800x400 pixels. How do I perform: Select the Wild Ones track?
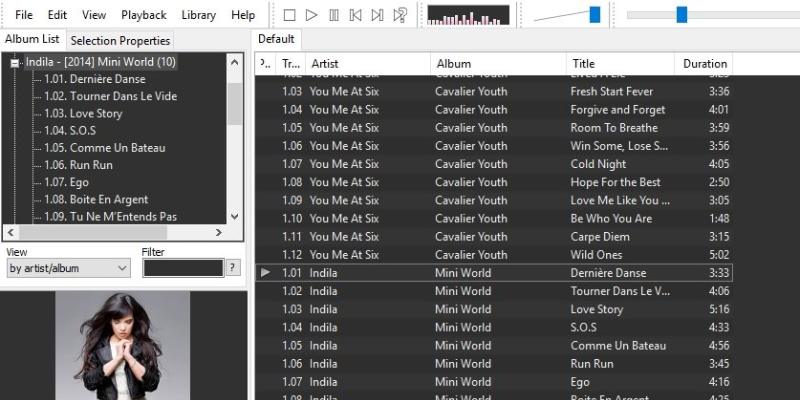pyautogui.click(x=494, y=255)
